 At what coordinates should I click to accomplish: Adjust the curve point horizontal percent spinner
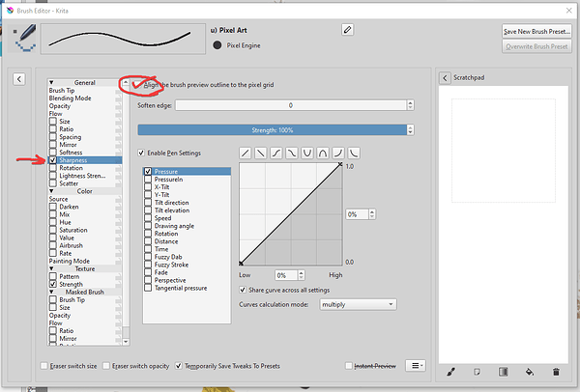coord(301,275)
